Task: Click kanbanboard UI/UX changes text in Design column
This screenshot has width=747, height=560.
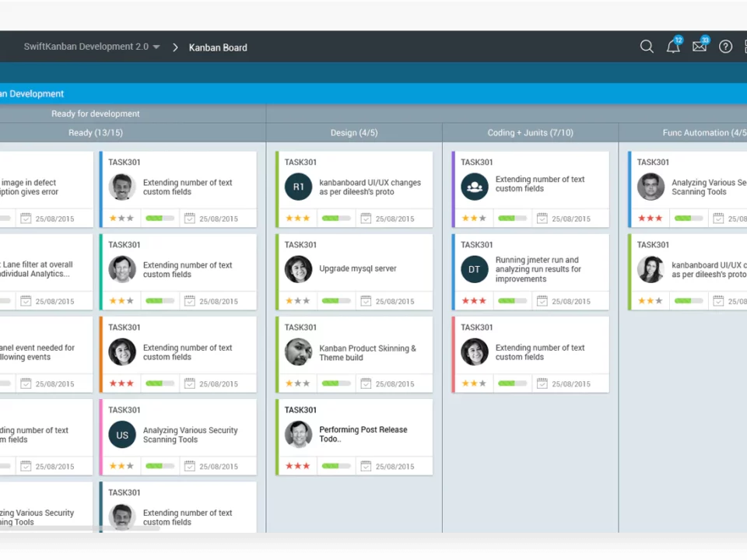Action: (x=370, y=187)
